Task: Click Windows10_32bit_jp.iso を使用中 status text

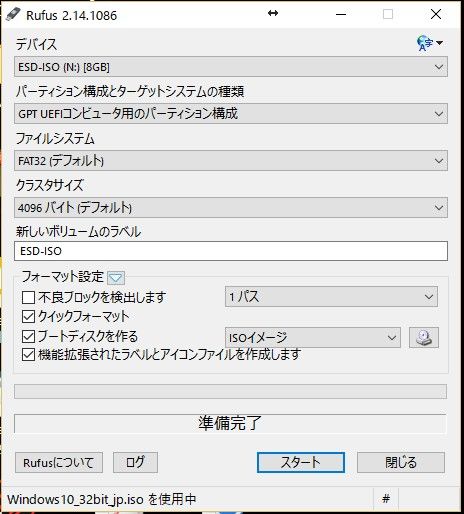Action: coord(102,499)
